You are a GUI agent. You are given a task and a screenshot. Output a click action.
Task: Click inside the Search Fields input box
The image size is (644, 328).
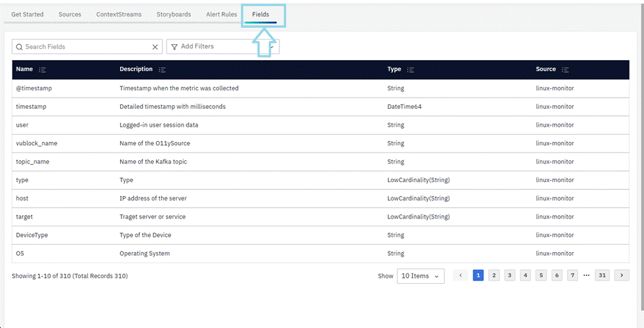pyautogui.click(x=86, y=47)
